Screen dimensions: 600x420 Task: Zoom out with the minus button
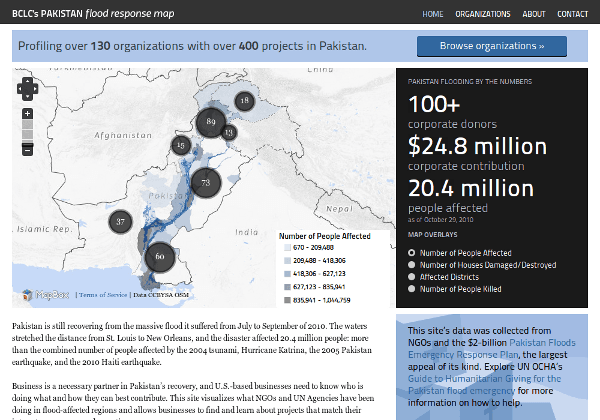pyautogui.click(x=27, y=150)
